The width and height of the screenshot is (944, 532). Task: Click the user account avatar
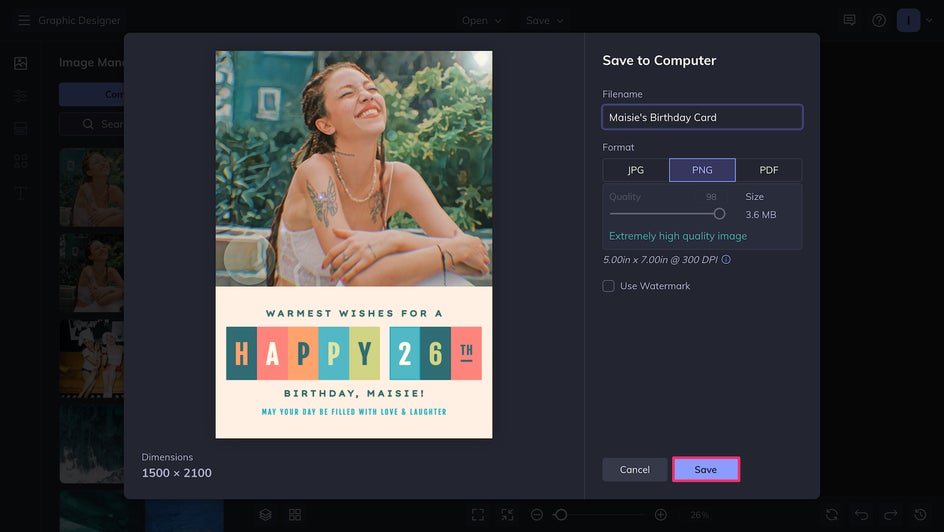pos(908,20)
